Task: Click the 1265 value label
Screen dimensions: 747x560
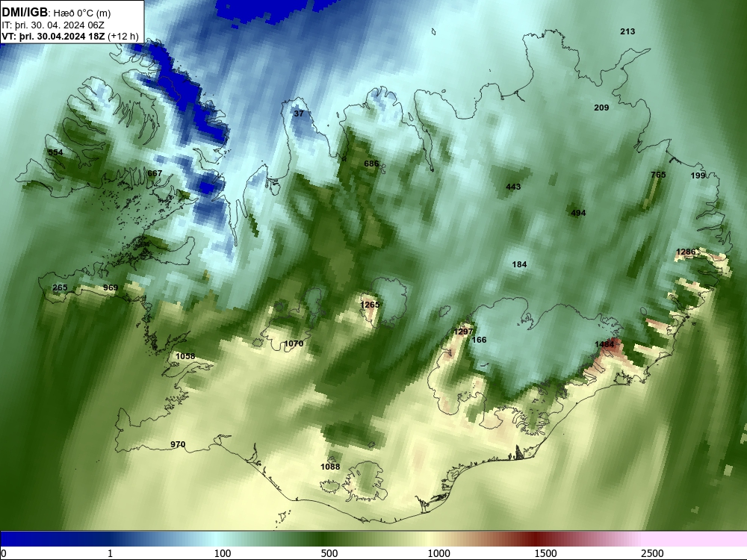Action: (370, 305)
